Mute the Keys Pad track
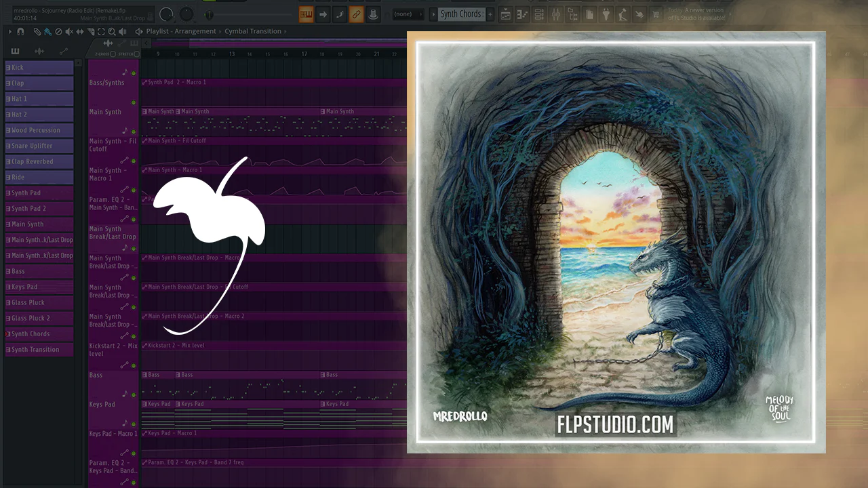 click(x=134, y=424)
